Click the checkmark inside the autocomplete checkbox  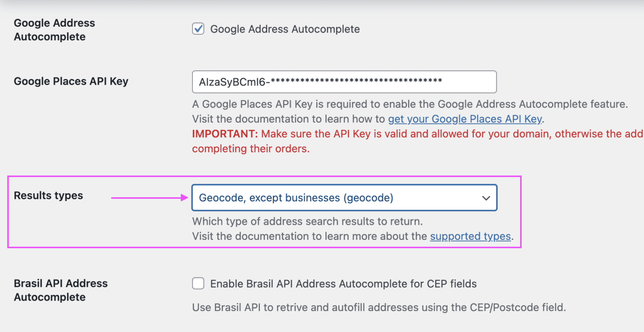[x=197, y=28]
